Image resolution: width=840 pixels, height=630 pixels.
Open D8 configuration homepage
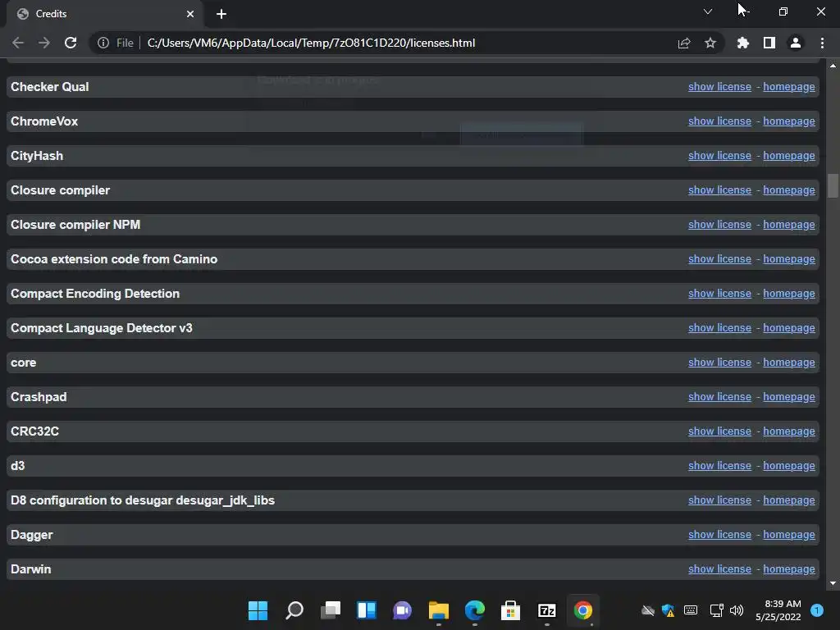click(x=789, y=500)
